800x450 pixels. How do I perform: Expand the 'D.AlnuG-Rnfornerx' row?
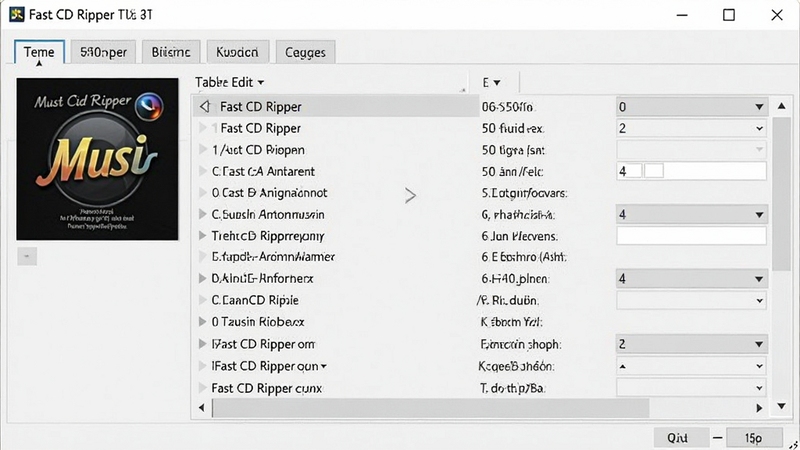(203, 279)
